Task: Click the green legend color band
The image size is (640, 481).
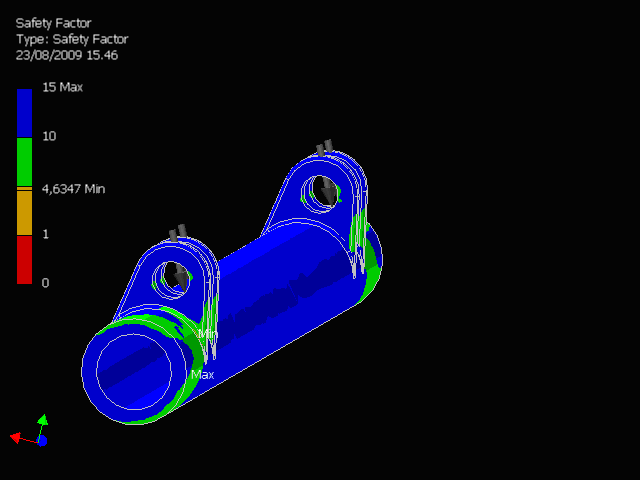Action: (x=24, y=162)
